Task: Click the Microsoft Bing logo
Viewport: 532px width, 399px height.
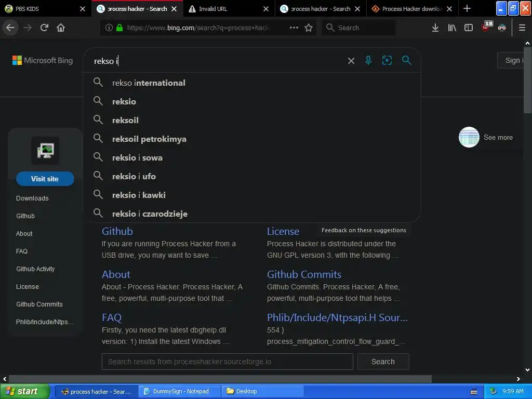Action: coord(43,60)
